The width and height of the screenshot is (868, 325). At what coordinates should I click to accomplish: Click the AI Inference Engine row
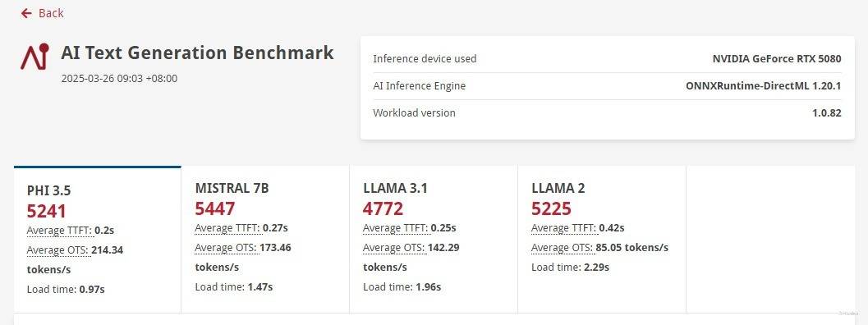[607, 86]
